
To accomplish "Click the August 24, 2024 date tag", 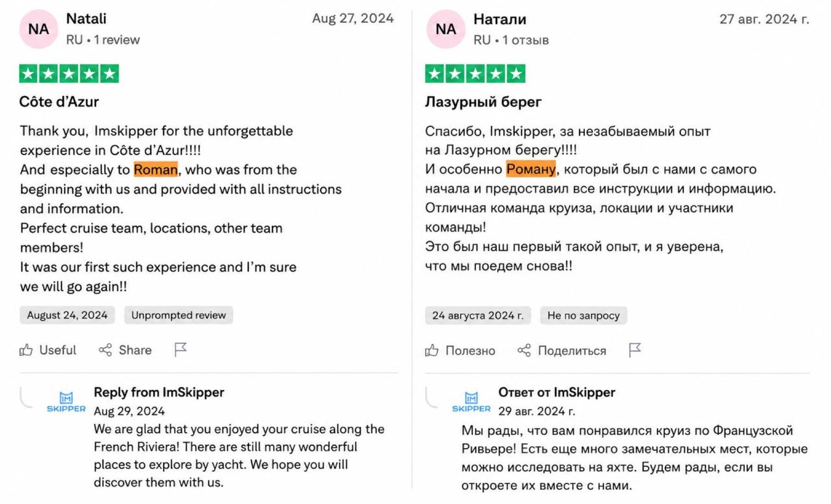I will click(67, 315).
